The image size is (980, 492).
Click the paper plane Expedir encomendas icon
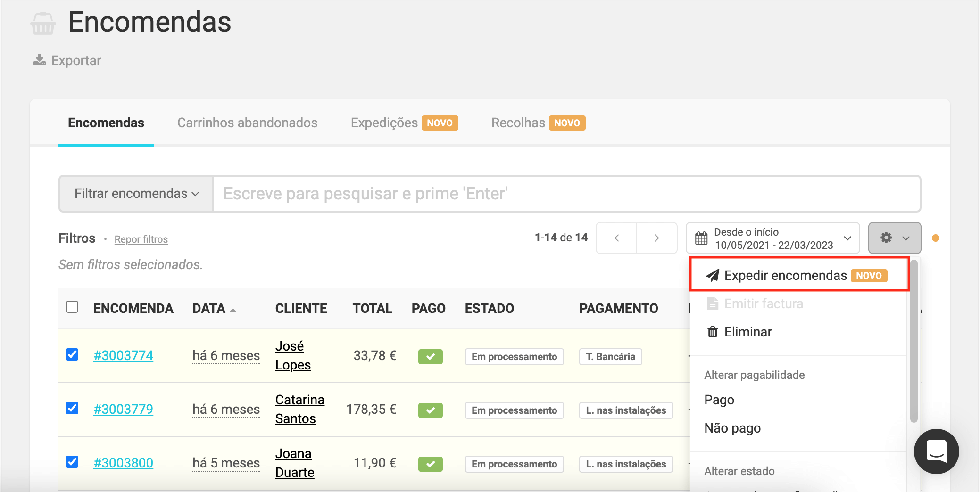(713, 275)
